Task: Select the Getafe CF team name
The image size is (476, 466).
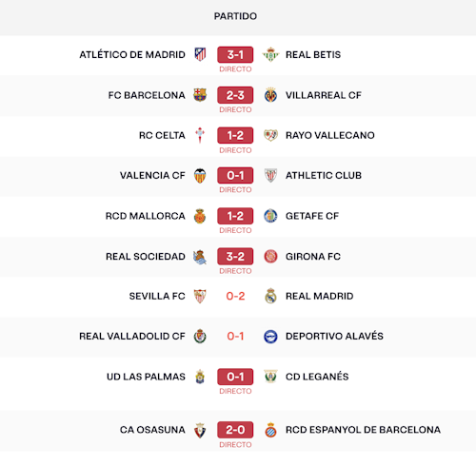Action: (x=312, y=216)
